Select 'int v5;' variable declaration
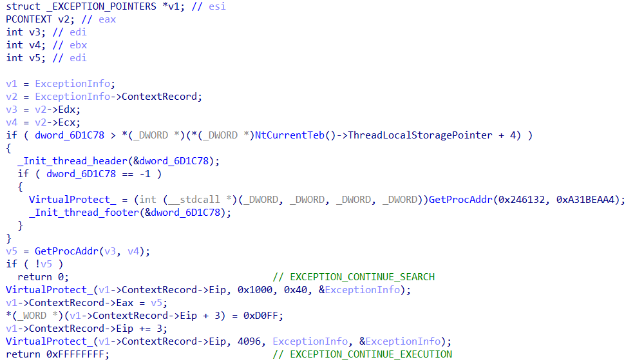 click(26, 58)
